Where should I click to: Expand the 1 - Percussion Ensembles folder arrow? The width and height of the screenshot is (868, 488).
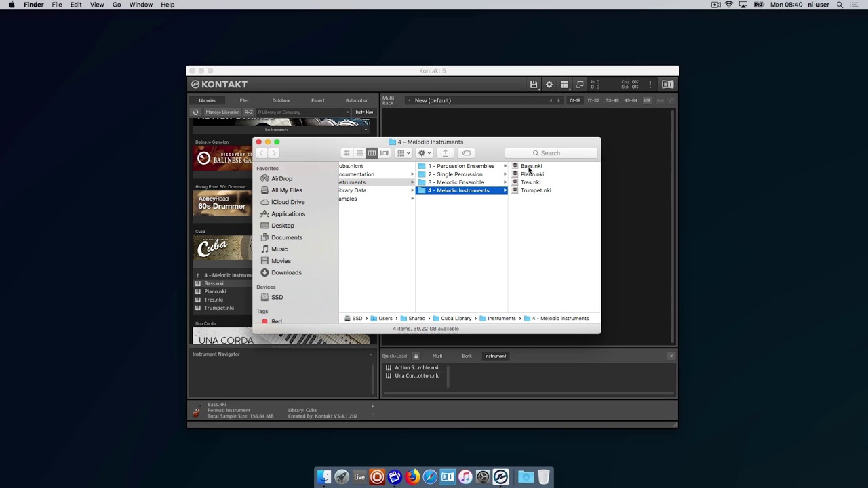click(x=505, y=166)
